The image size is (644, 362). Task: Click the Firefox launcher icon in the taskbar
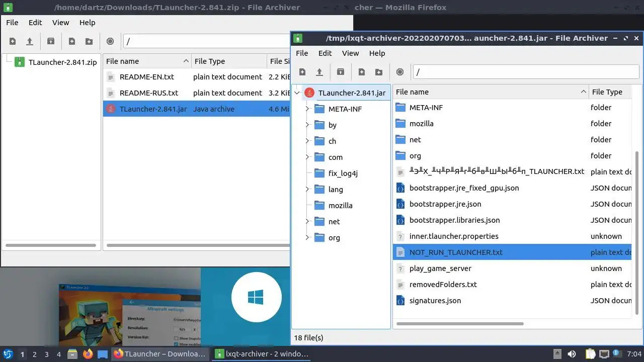(88, 354)
